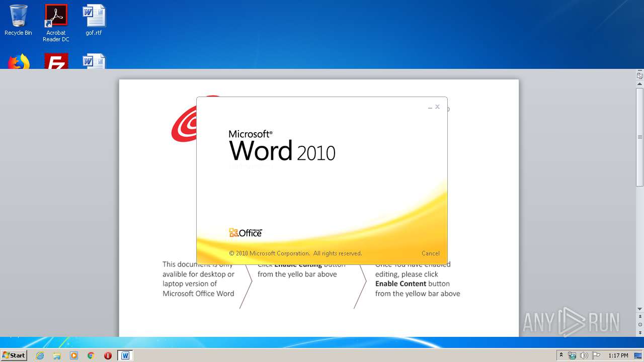Open the volume control tray icon
The height and width of the screenshot is (362, 644).
click(584, 355)
